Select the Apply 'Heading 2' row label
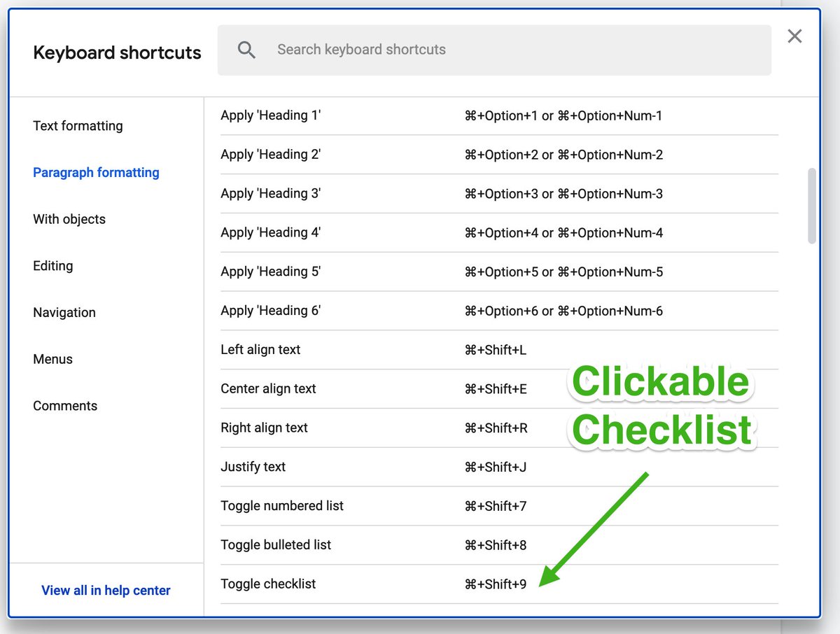840x634 pixels. pos(270,155)
